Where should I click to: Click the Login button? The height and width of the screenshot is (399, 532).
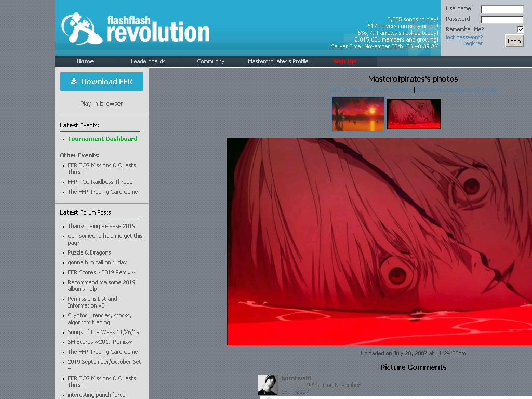point(514,41)
